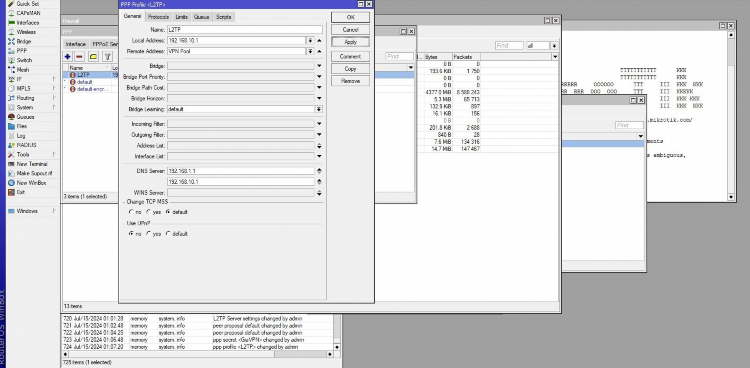This screenshot has width=750, height=368.
Task: Select Change TCP MSS 'no' radio
Action: tap(131, 212)
